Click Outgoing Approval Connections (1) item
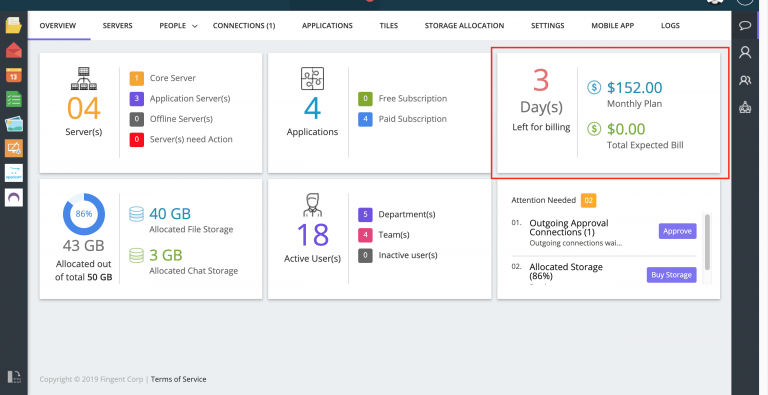This screenshot has width=768, height=395. pos(569,227)
